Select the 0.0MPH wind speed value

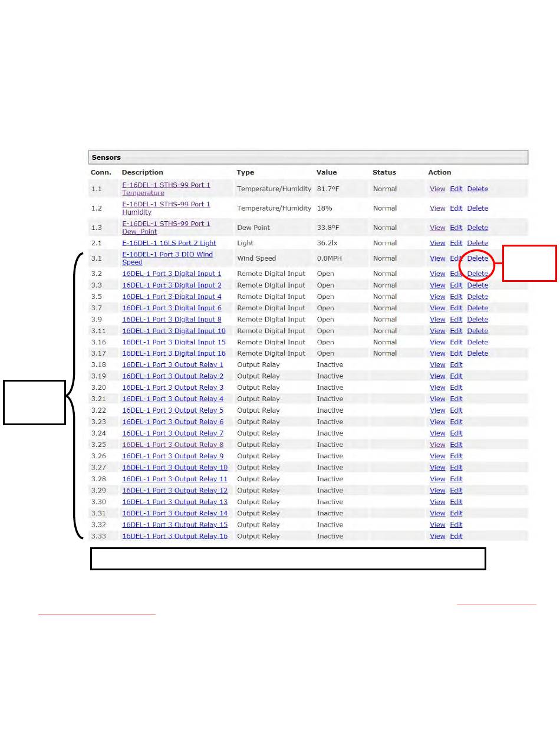tap(330, 258)
